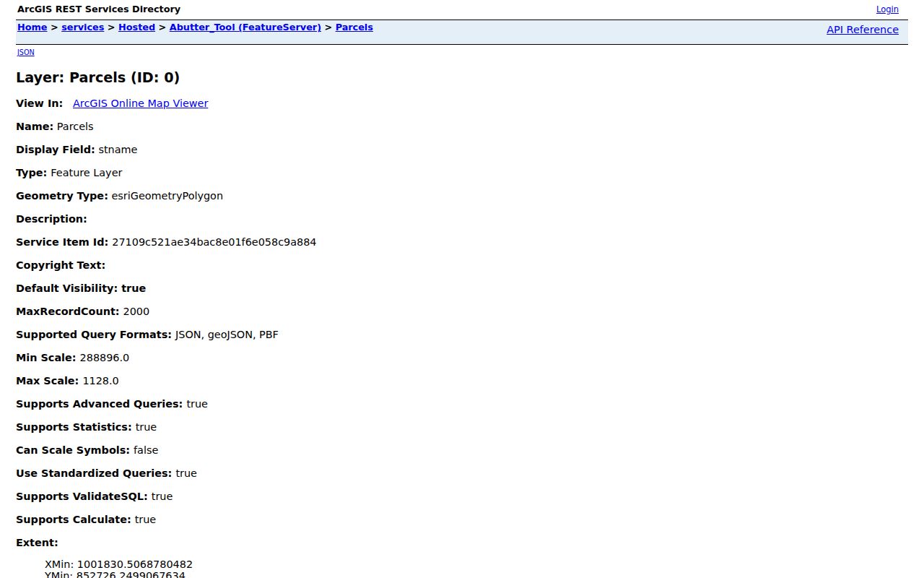Click the Description label
The width and height of the screenshot is (924, 578).
pos(51,219)
